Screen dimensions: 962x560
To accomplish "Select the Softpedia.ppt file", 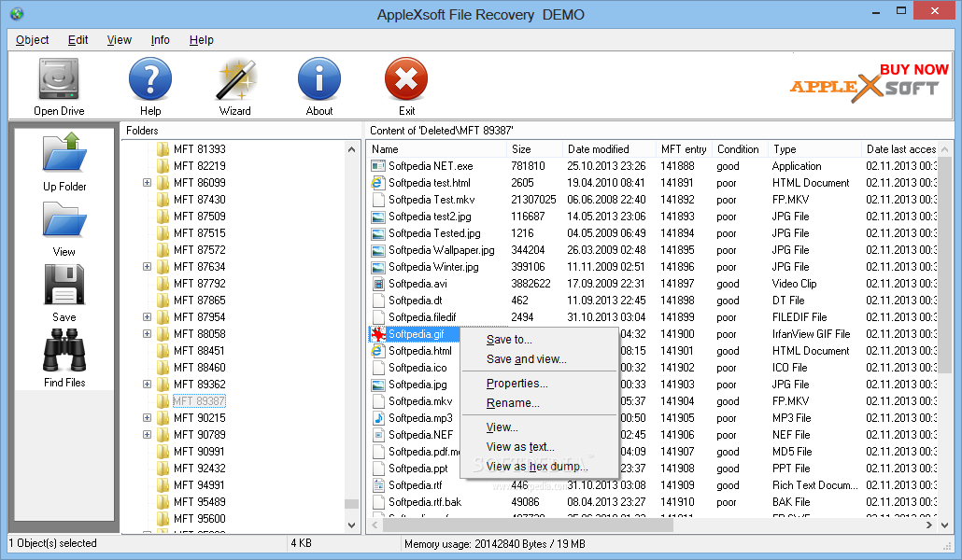I will coord(417,469).
